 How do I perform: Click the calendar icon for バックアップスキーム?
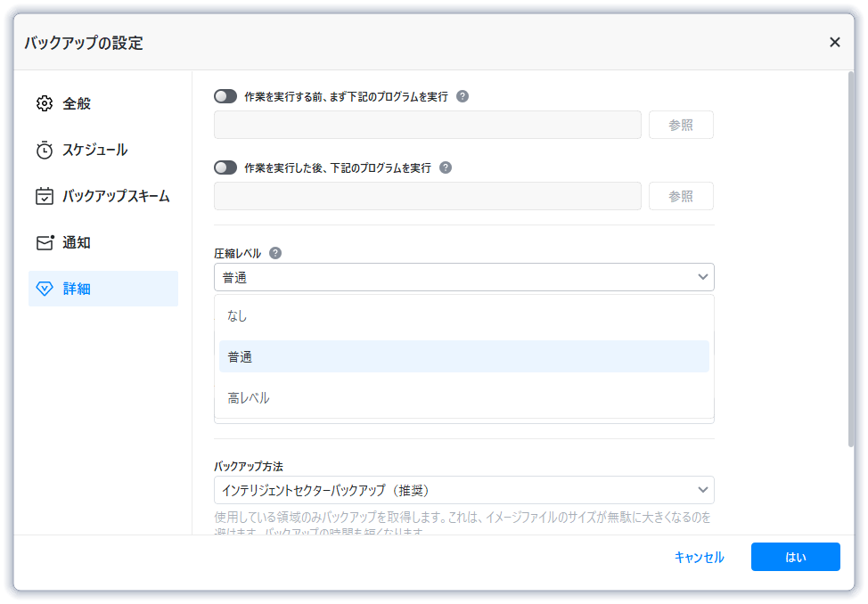coord(45,196)
